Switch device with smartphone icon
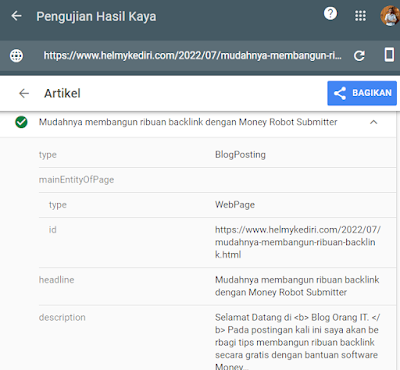Image resolution: width=400 pixels, height=370 pixels. (389, 54)
